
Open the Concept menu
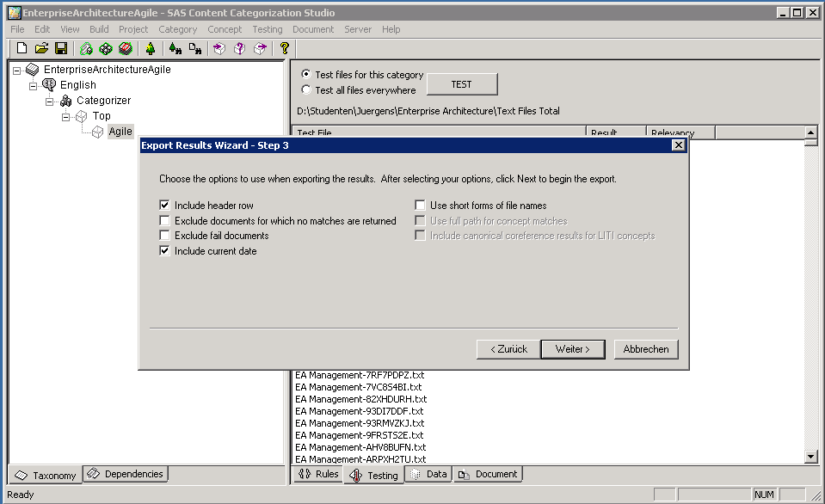click(225, 29)
